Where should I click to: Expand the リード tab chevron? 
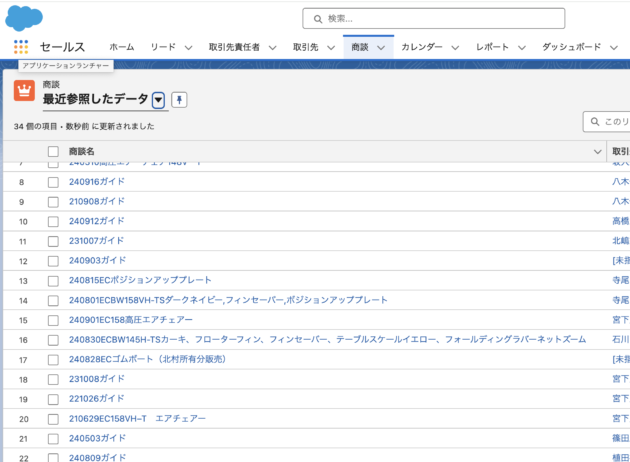coord(188,48)
